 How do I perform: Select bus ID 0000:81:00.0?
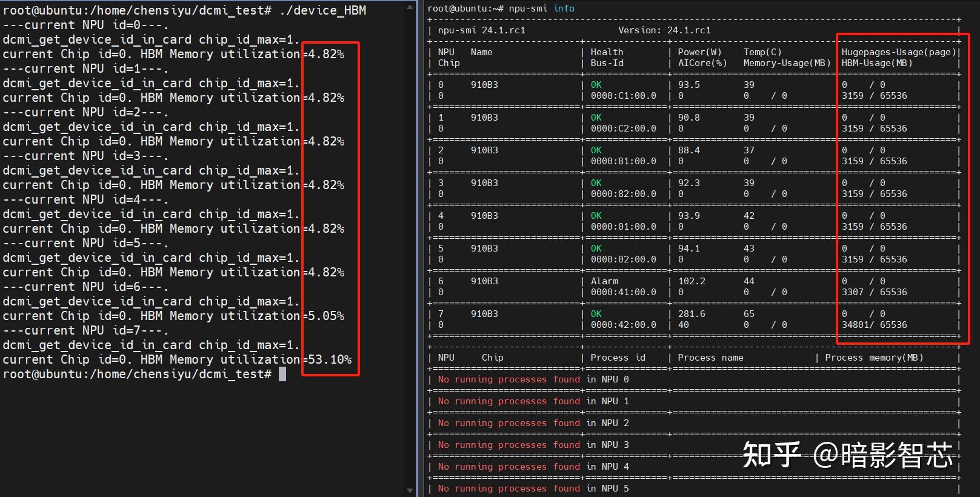[x=623, y=161]
